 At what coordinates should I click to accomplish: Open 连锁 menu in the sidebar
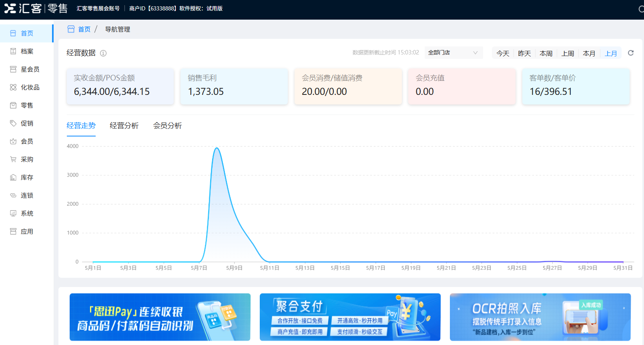[26, 195]
